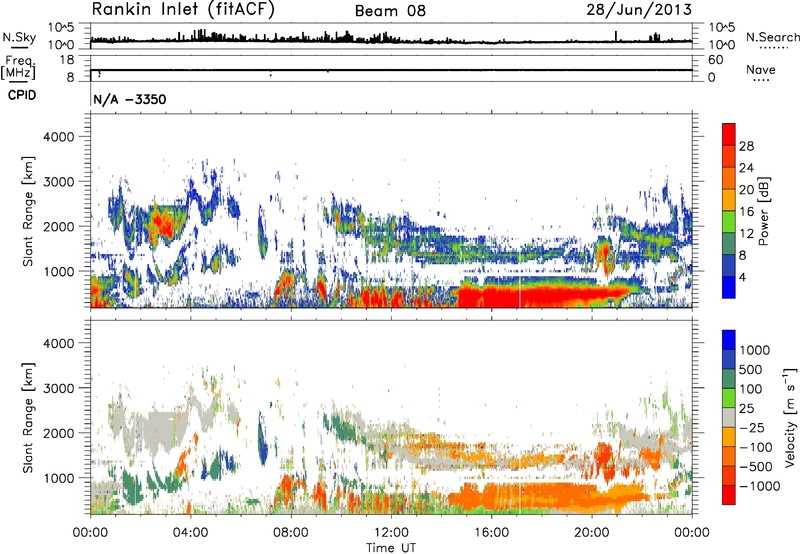Select the red bottom segment of Velocity colorbar
800x554 pixels.
tap(729, 495)
